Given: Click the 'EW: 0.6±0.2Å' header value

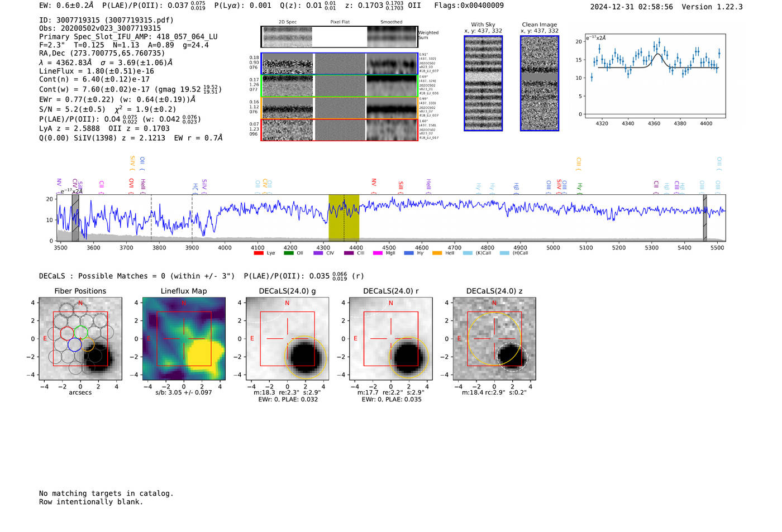Looking at the screenshot, I should (x=66, y=6).
